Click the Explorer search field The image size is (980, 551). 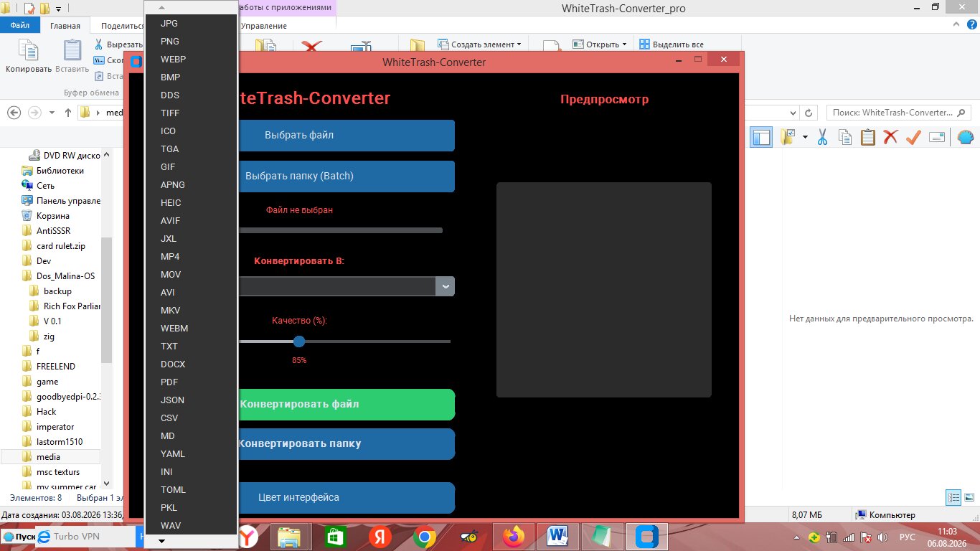pyautogui.click(x=899, y=113)
